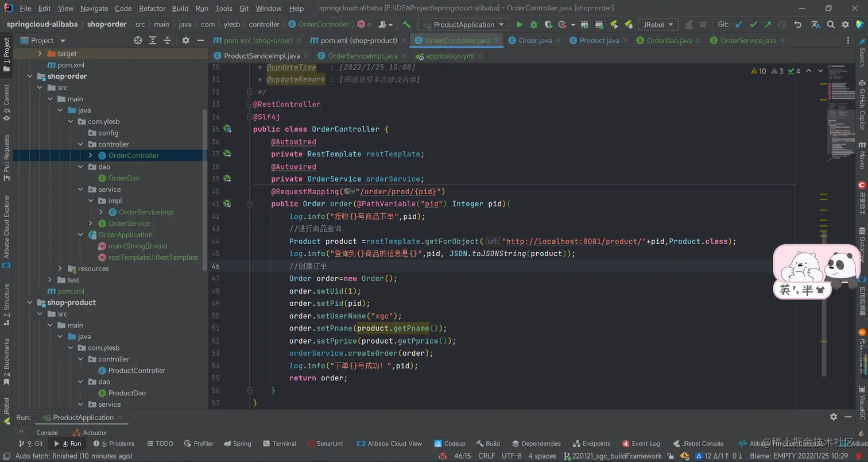Start debugging with the Debug bug icon
The image size is (868, 462).
[x=534, y=25]
